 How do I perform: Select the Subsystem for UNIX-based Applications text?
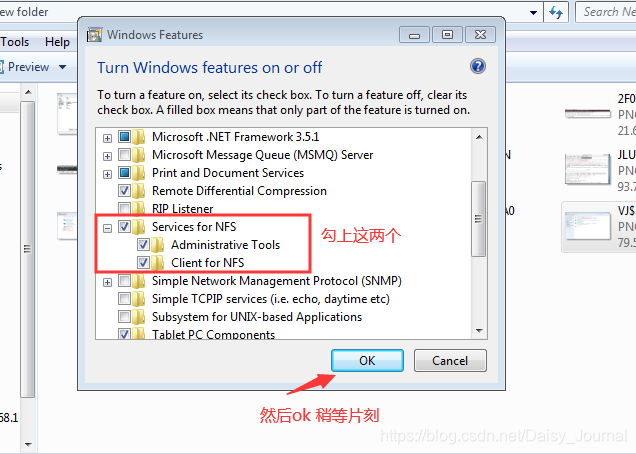257,317
